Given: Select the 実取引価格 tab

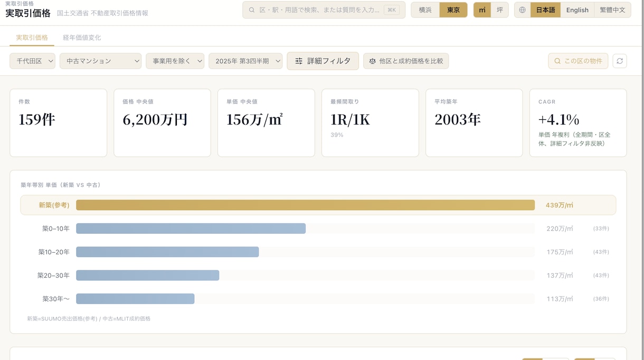Looking at the screenshot, I should coord(32,37).
